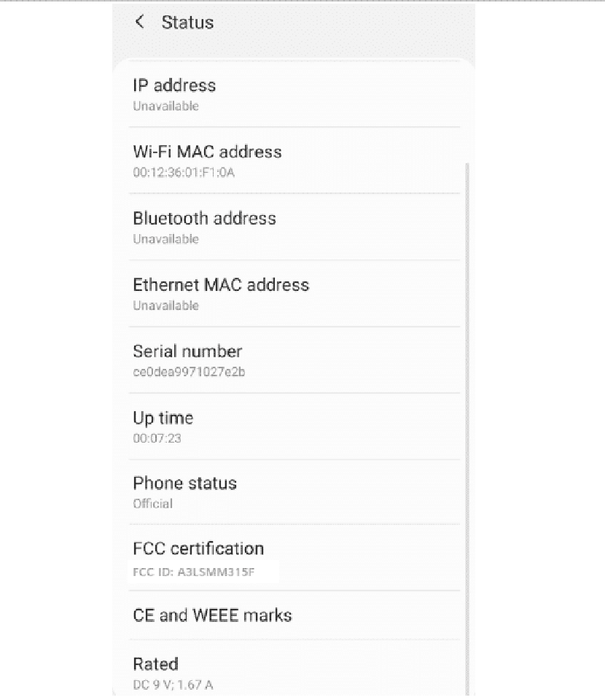The height and width of the screenshot is (700, 605).
Task: Select the Status page title
Action: 187,23
